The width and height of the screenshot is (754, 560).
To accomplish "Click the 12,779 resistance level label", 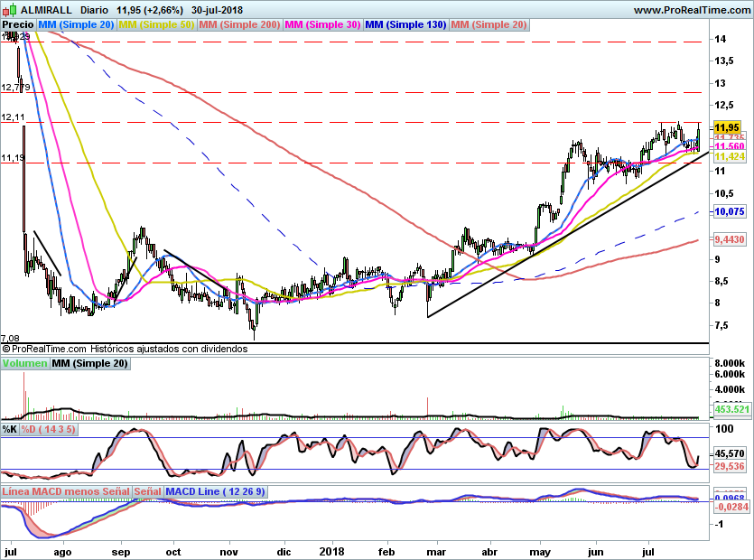I will (x=16, y=88).
